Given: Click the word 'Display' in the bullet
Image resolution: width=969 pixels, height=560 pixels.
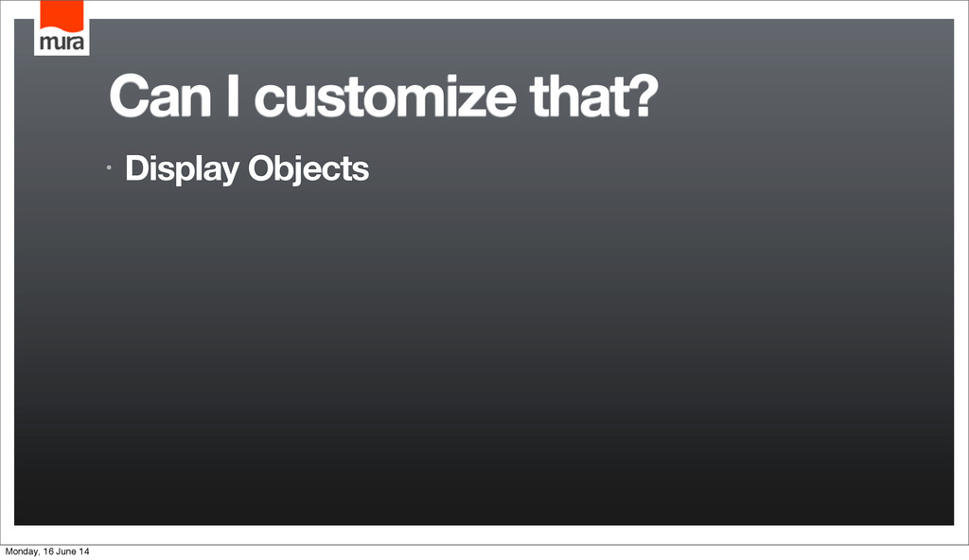Looking at the screenshot, I should tap(183, 168).
